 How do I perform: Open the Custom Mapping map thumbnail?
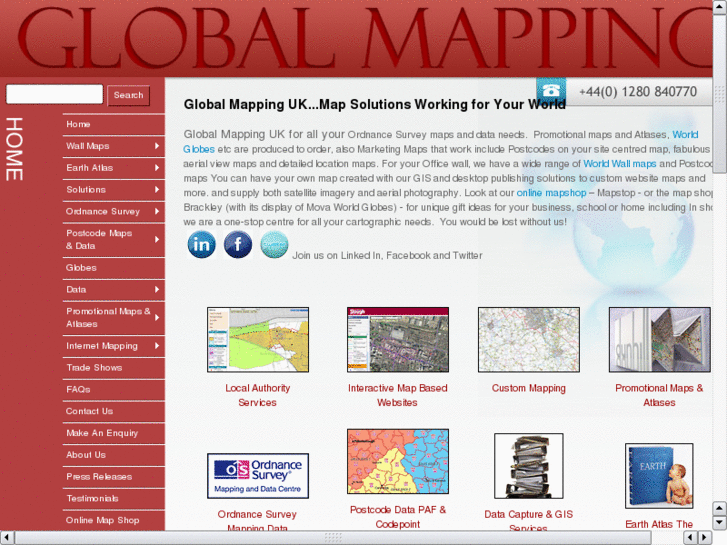pyautogui.click(x=529, y=340)
